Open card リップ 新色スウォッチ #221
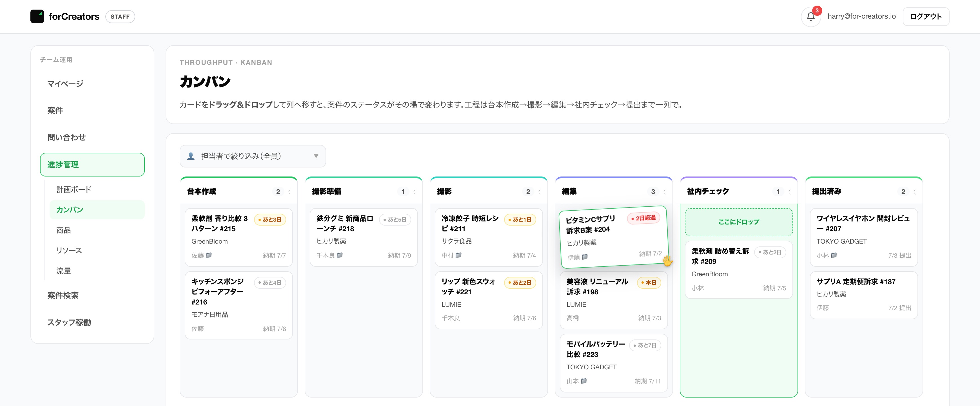The image size is (980, 406). [489, 300]
